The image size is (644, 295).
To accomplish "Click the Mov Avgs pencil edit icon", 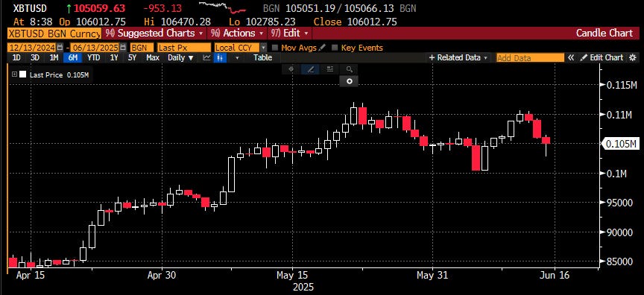I will click(323, 48).
